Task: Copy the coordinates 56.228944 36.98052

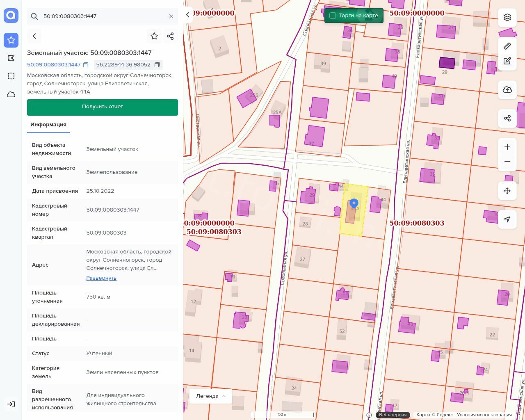Action: [x=157, y=65]
